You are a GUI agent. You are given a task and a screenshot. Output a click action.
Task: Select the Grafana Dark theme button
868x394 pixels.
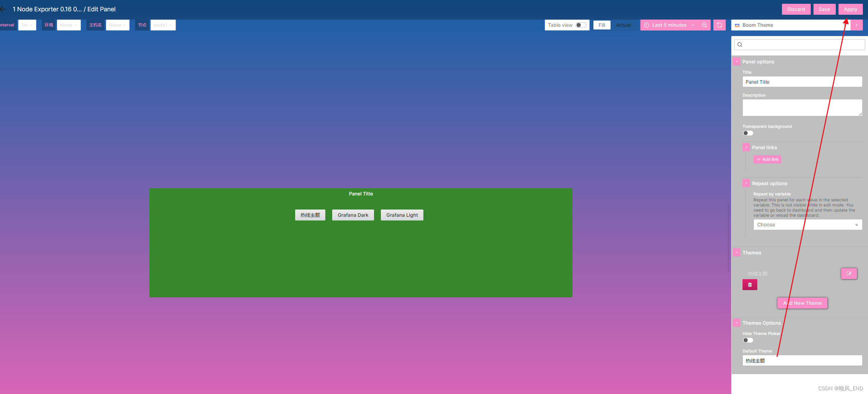tap(353, 215)
